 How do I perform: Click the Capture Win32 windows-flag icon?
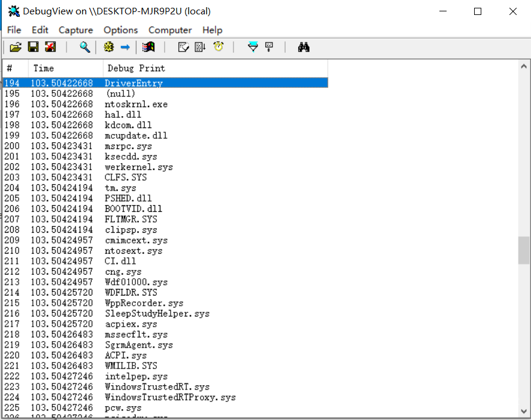click(x=148, y=47)
